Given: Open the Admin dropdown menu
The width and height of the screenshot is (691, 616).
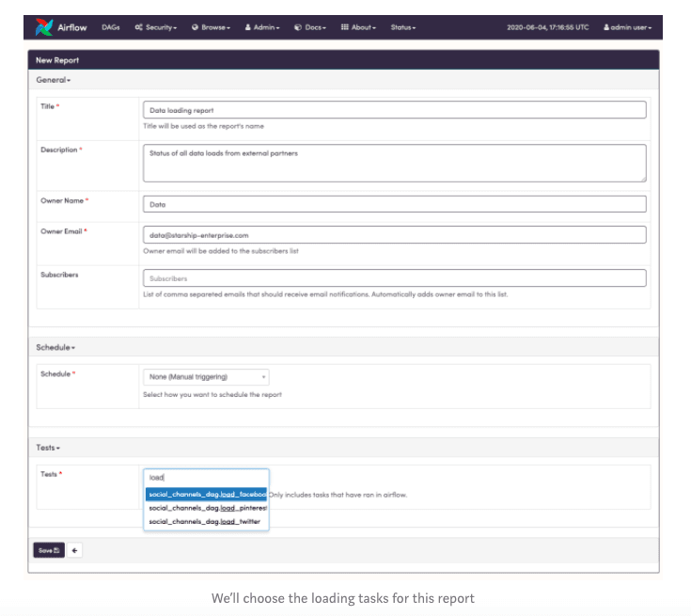Looking at the screenshot, I should 262,27.
